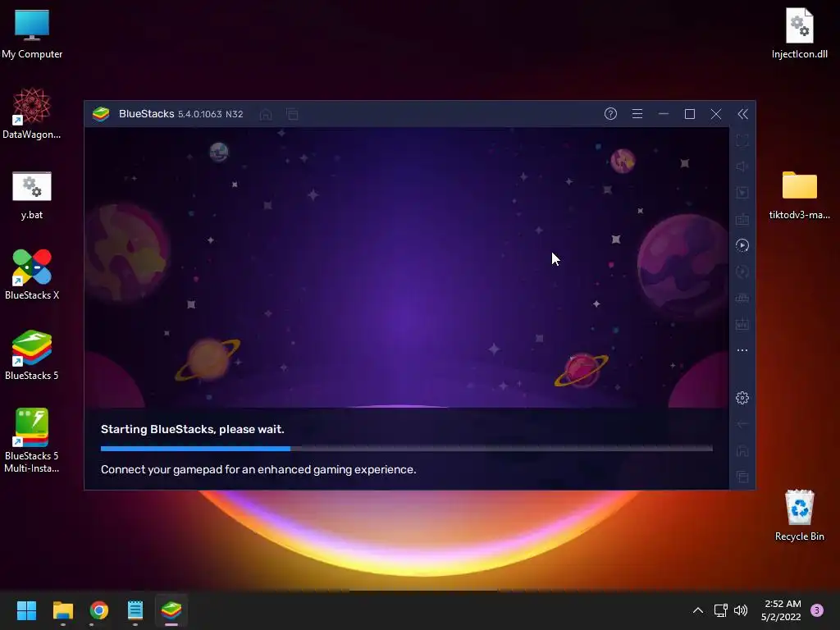Expand more sidebar tools via three dots
This screenshot has height=630, width=840.
[x=742, y=350]
